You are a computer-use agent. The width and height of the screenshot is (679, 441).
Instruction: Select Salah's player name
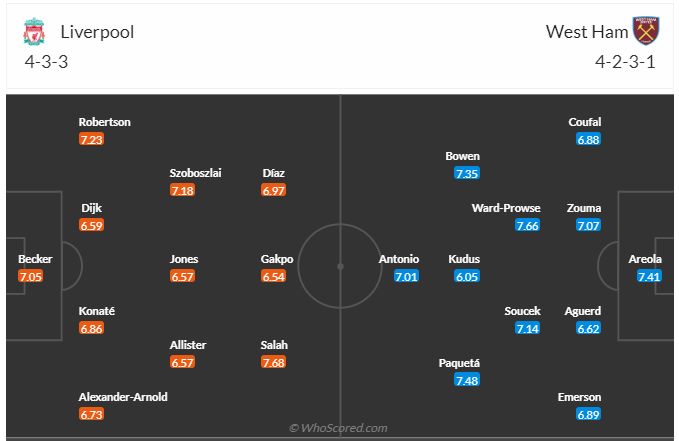coord(274,345)
